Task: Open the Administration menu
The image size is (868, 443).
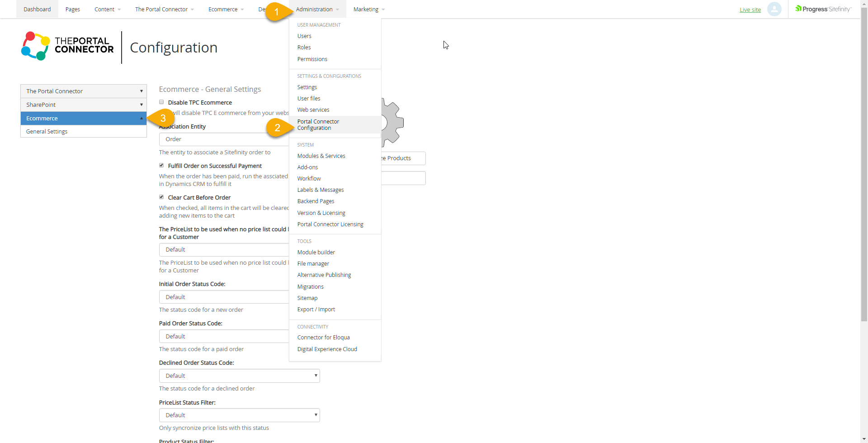Action: pyautogui.click(x=317, y=9)
